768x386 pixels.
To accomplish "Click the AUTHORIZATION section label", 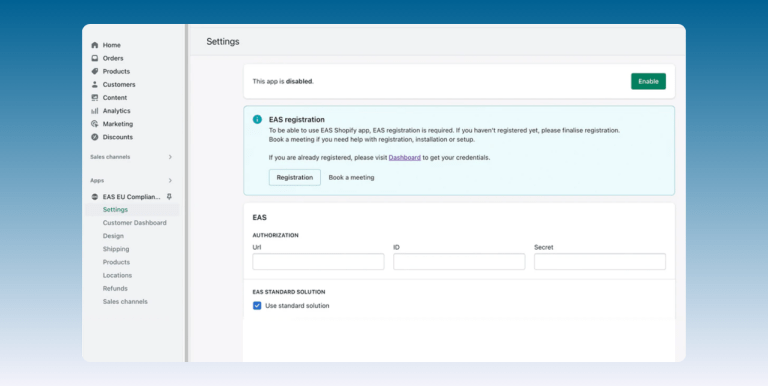I will pyautogui.click(x=275, y=235).
